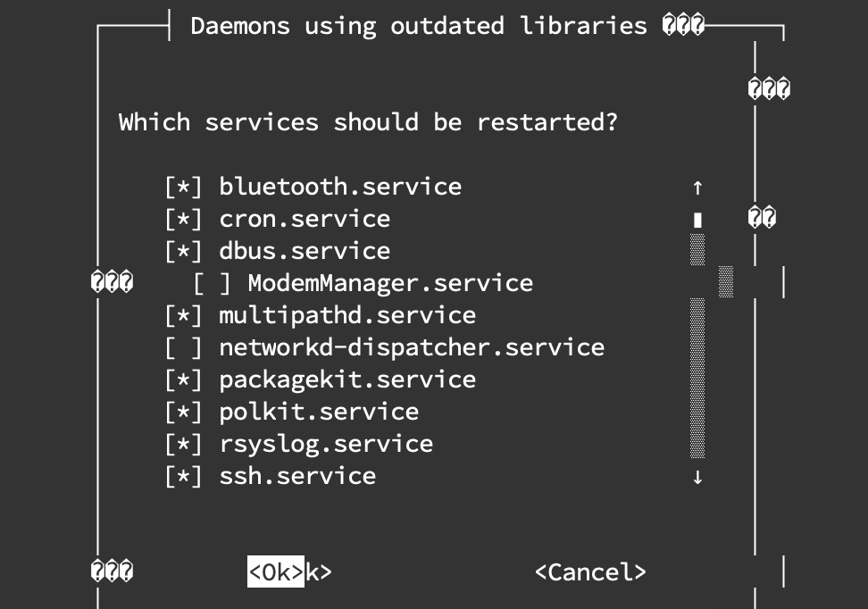The width and height of the screenshot is (868, 609).
Task: Select the ModemManager.service label
Action: coord(390,283)
